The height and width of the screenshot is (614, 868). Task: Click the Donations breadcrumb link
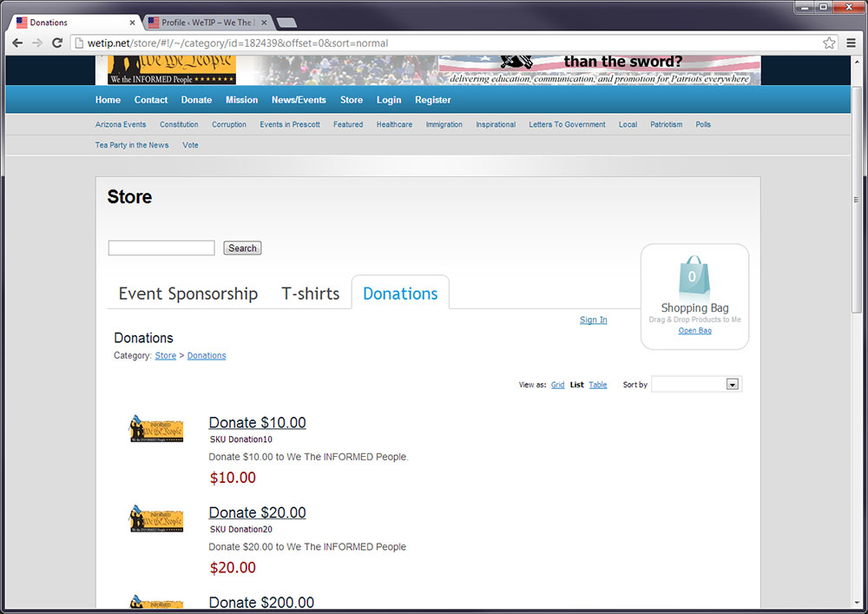(x=207, y=355)
